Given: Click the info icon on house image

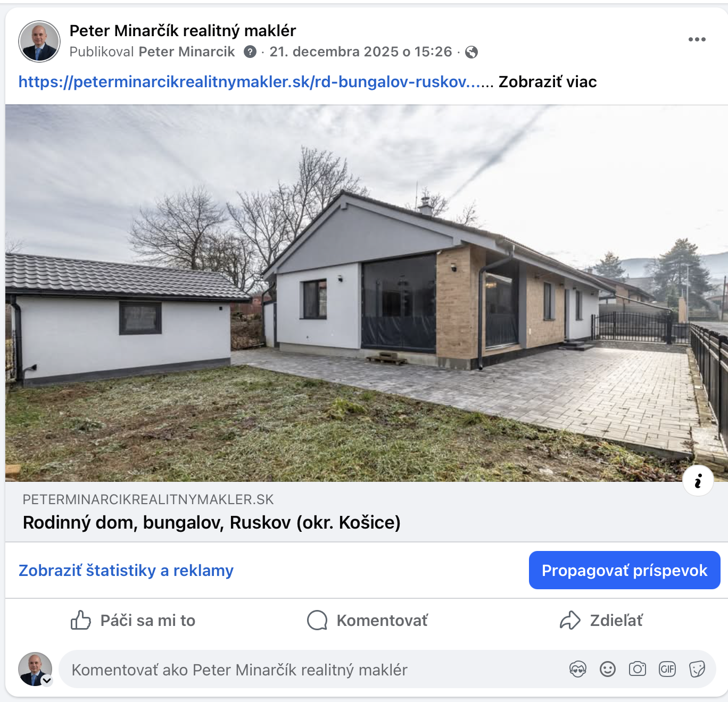Looking at the screenshot, I should tap(698, 480).
